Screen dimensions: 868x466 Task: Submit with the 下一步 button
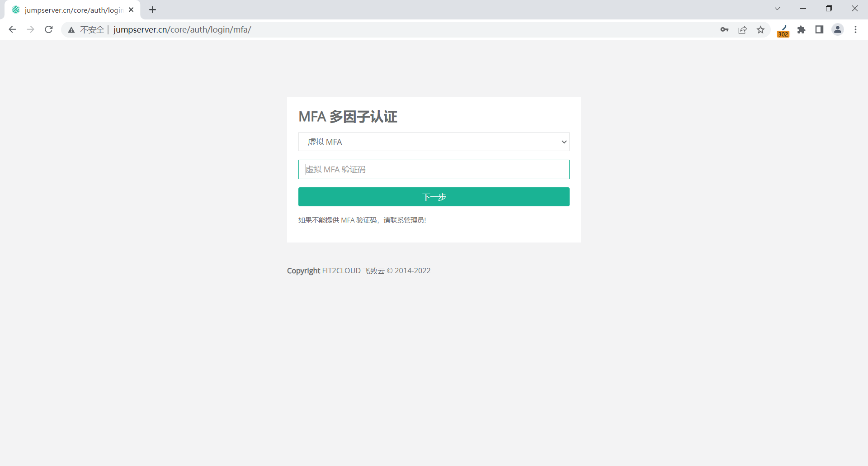coord(434,197)
